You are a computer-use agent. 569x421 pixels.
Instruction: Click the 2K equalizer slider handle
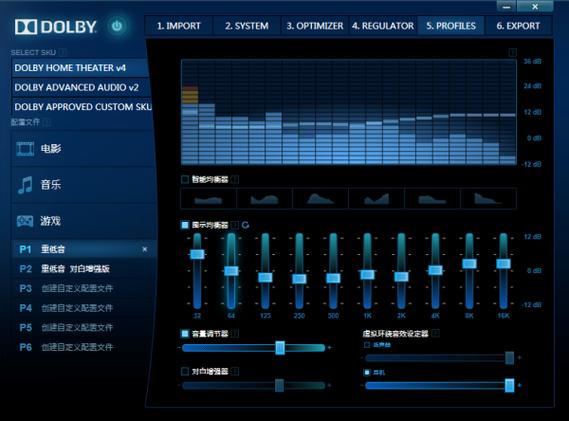coord(401,277)
